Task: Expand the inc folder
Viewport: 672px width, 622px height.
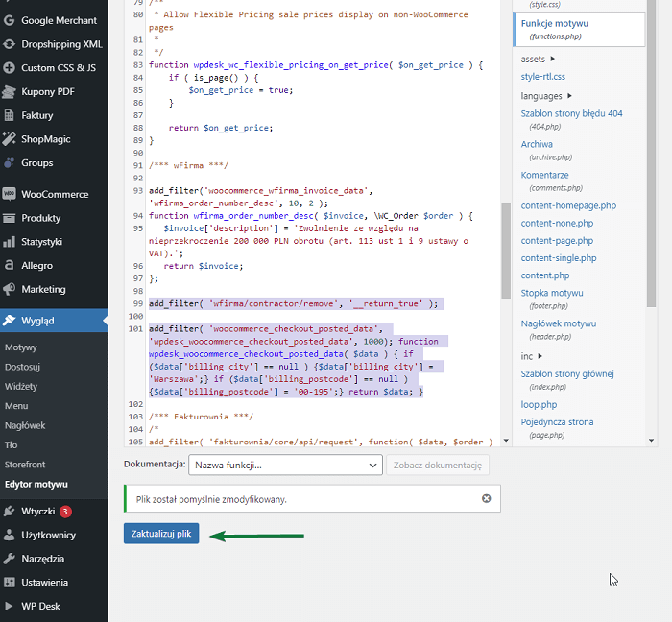Action: 532,356
